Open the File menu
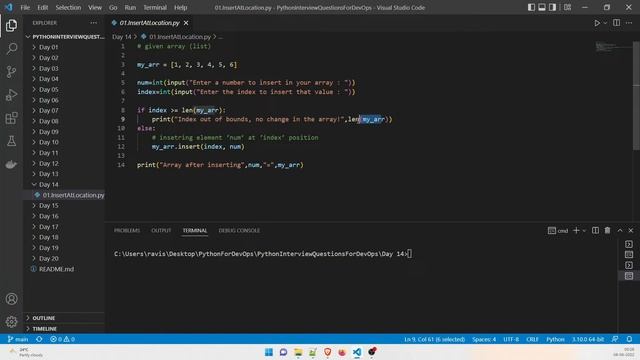This screenshot has width=640, height=360. (x=25, y=7)
